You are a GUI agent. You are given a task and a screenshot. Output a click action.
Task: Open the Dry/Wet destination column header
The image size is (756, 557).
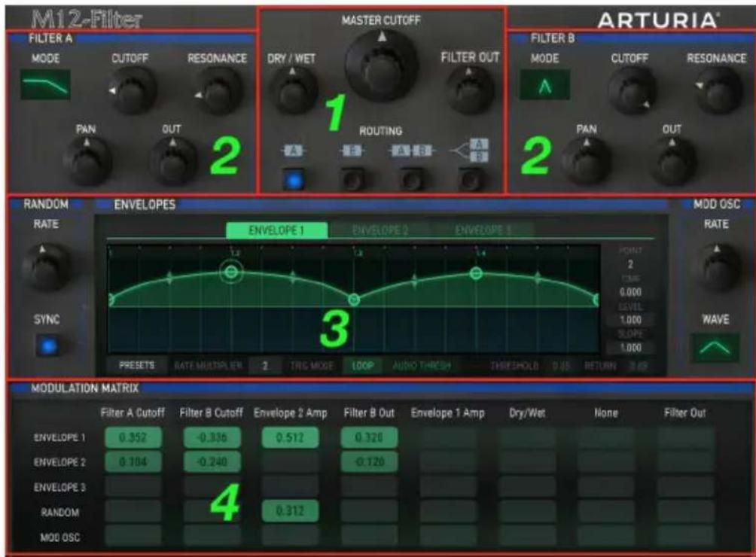tap(527, 413)
